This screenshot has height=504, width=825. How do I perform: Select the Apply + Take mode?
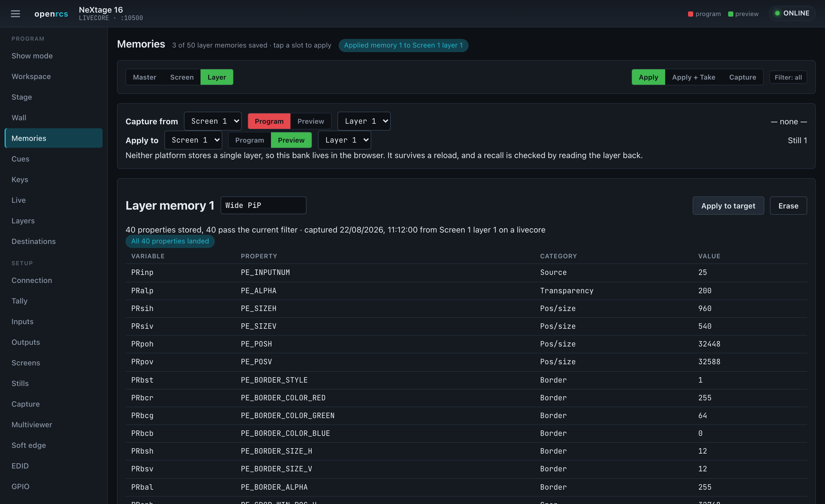694,77
